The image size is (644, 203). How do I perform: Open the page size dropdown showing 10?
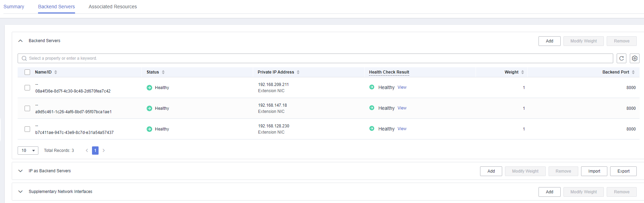point(28,151)
